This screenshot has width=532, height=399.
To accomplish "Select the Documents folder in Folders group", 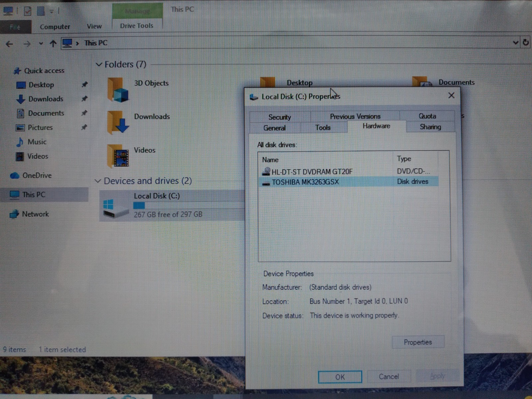I will (444, 82).
